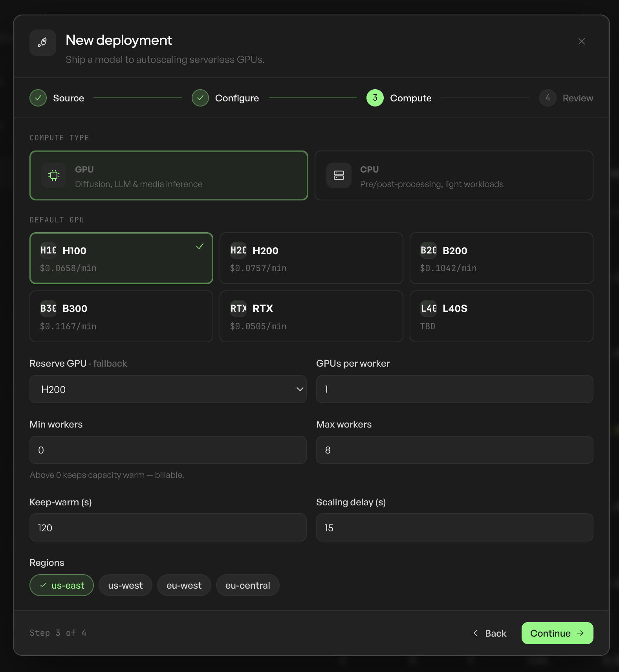
Task: Click the Reserve GPU dropdown chevron
Action: 300,389
